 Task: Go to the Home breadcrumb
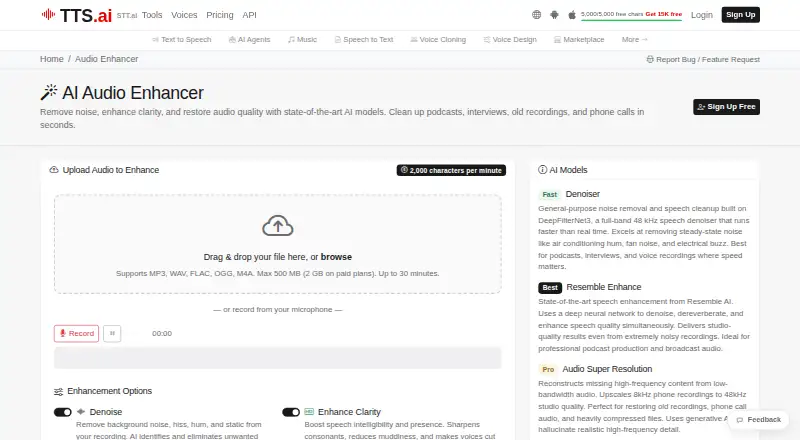tap(52, 59)
